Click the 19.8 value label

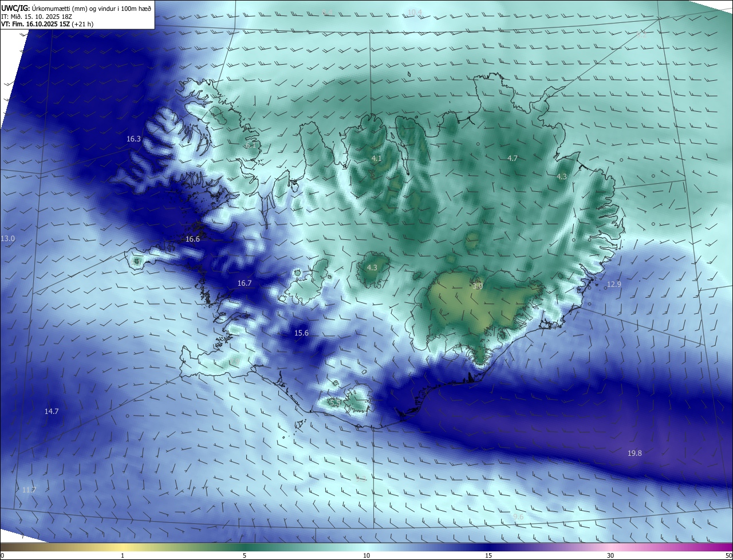[635, 453]
